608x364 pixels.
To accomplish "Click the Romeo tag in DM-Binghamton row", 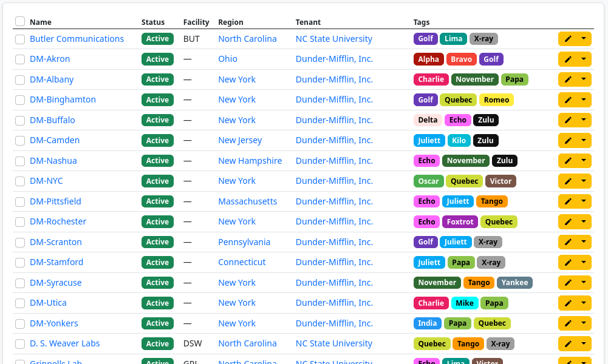I will coord(496,100).
